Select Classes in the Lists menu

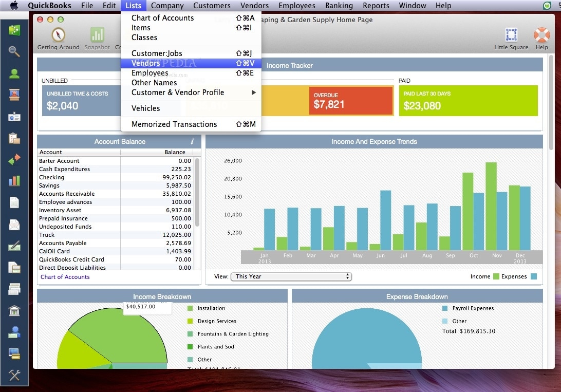pos(191,37)
